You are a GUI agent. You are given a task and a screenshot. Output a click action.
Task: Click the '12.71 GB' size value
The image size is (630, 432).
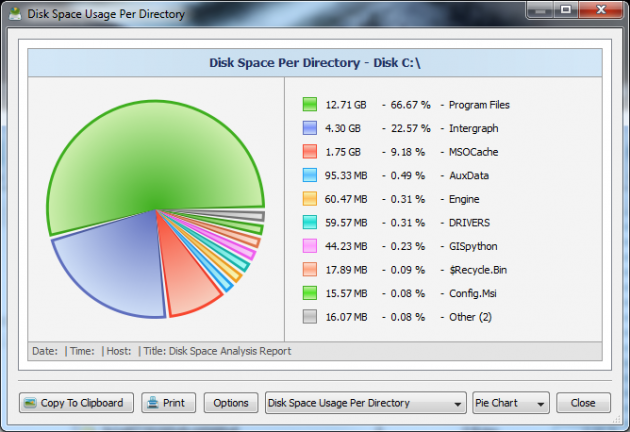coord(346,105)
